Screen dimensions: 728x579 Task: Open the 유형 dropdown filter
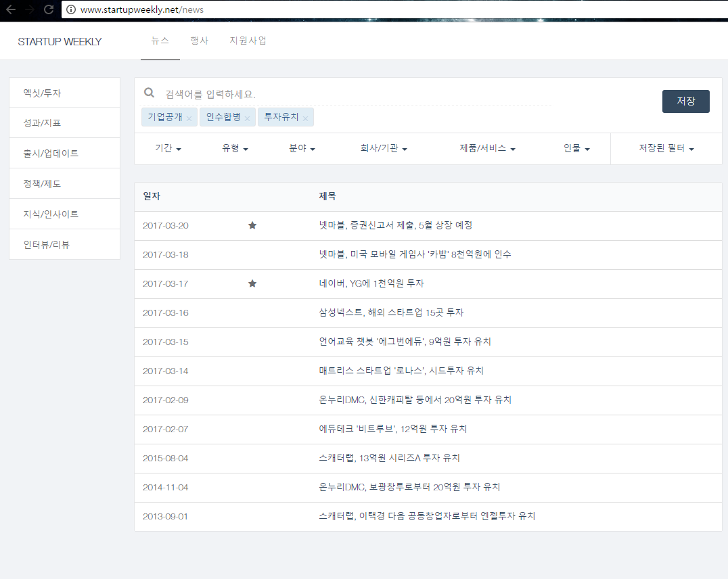[235, 148]
